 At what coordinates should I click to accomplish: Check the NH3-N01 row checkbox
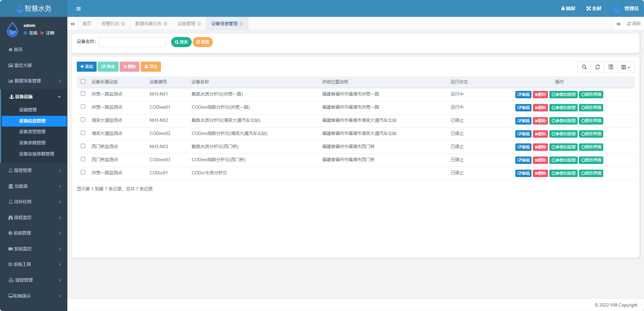pyautogui.click(x=83, y=94)
